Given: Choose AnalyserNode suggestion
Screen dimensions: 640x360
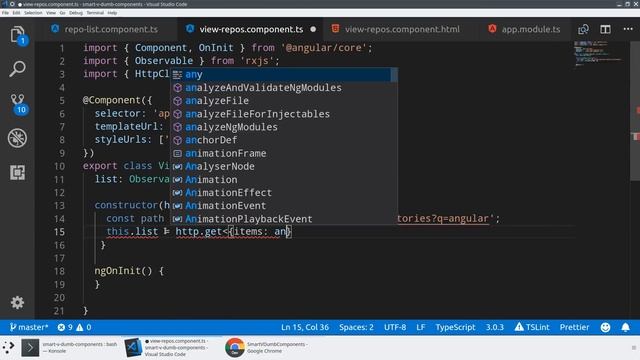Looking at the screenshot, I should (x=281, y=167).
